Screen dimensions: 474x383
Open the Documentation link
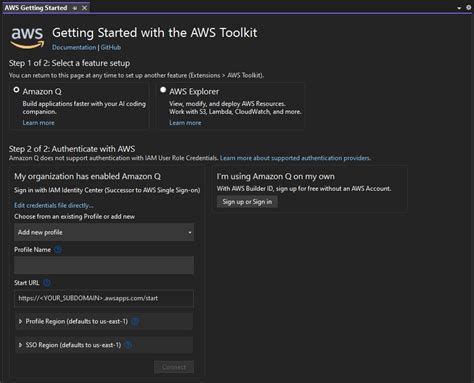[74, 47]
